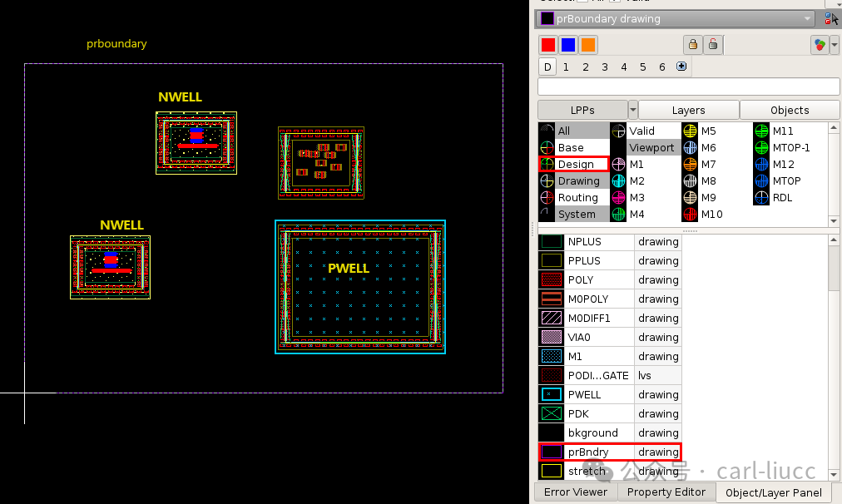Select the All layer set
This screenshot has width=842, height=504.
coord(574,131)
